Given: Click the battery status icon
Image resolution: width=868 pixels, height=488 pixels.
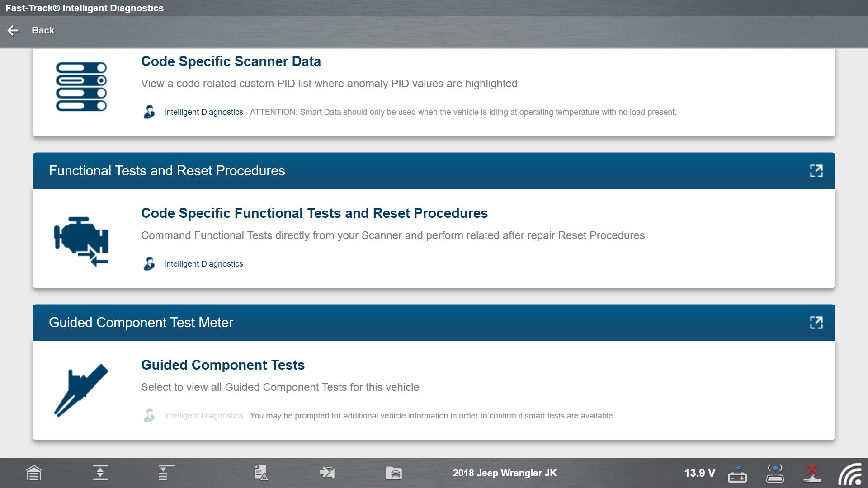Looking at the screenshot, I should tap(737, 474).
